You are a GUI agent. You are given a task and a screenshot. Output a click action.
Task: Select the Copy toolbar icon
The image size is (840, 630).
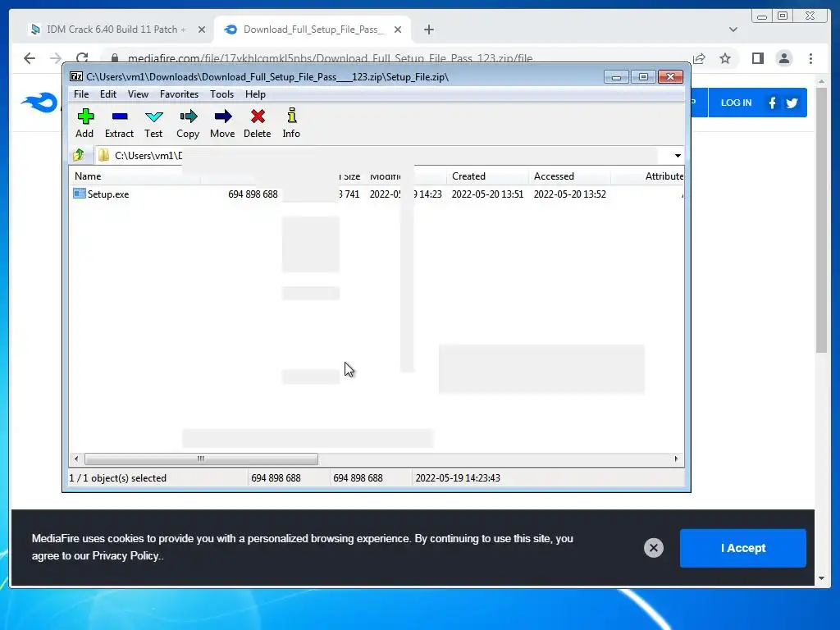[188, 116]
